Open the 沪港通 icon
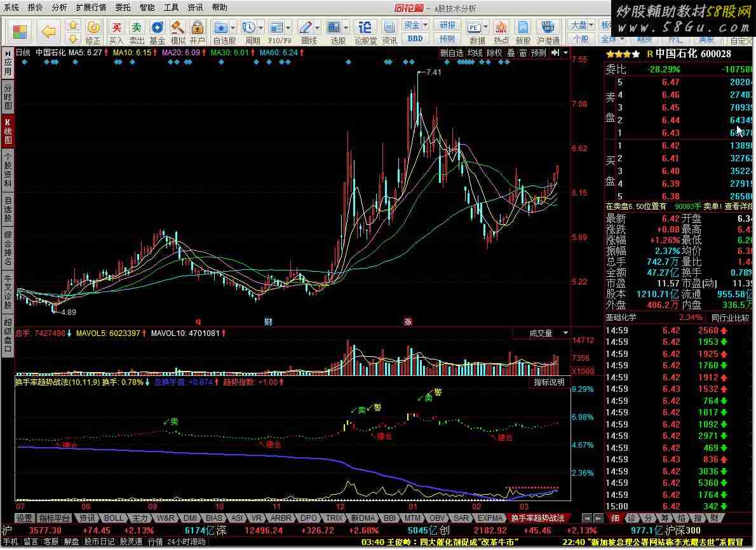The height and width of the screenshot is (550, 756). pyautogui.click(x=548, y=32)
